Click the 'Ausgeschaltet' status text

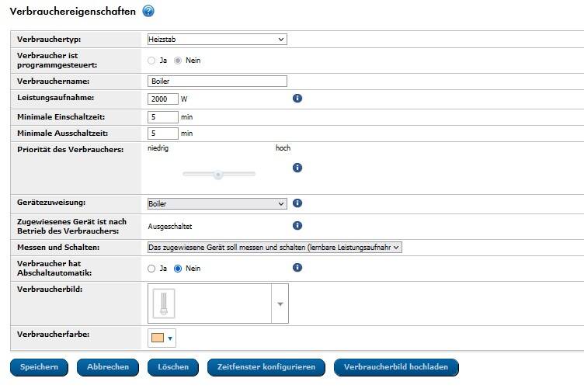(x=170, y=227)
